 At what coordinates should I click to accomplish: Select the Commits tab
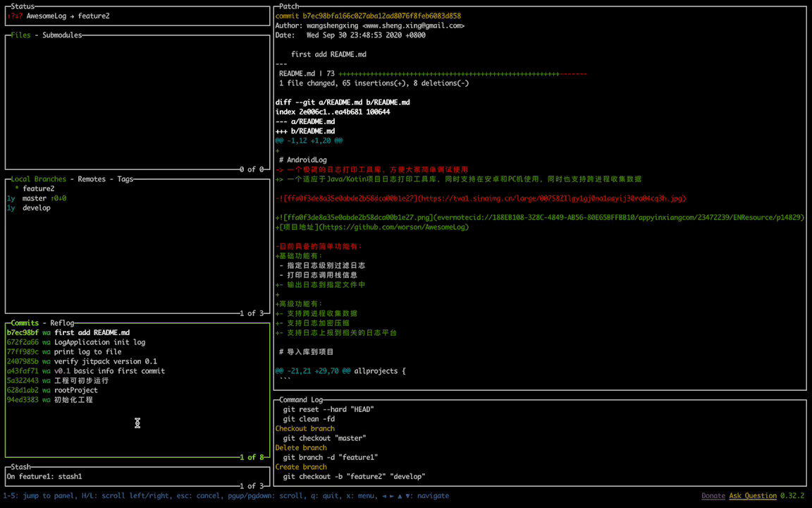(25, 323)
